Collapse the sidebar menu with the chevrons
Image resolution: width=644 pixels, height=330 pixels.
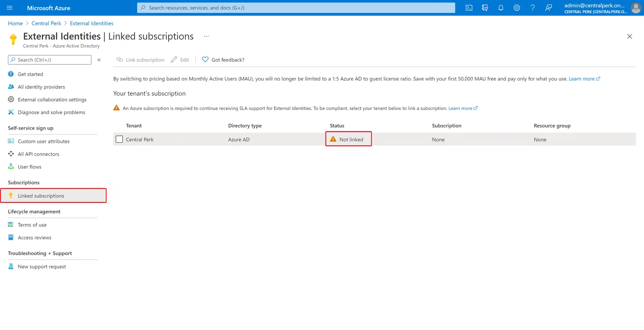pyautogui.click(x=99, y=60)
